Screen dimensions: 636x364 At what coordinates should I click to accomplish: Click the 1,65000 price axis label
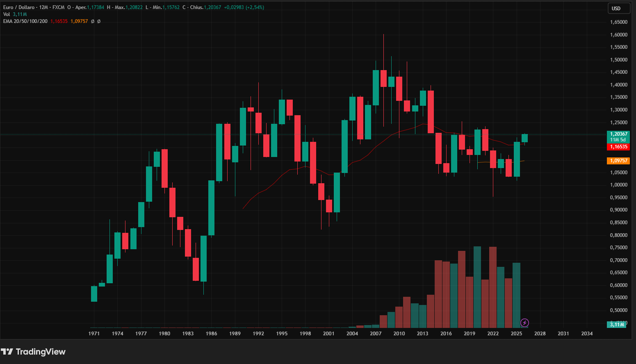[x=619, y=22]
